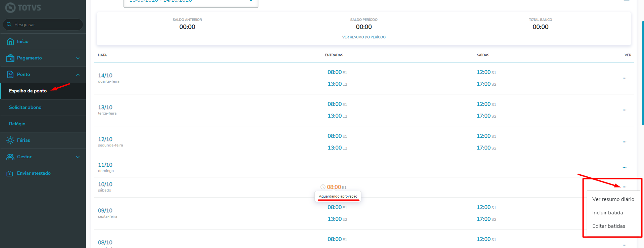Click the pending clock icon on 10/10
Image resolution: width=644 pixels, height=248 pixels.
pos(323,187)
